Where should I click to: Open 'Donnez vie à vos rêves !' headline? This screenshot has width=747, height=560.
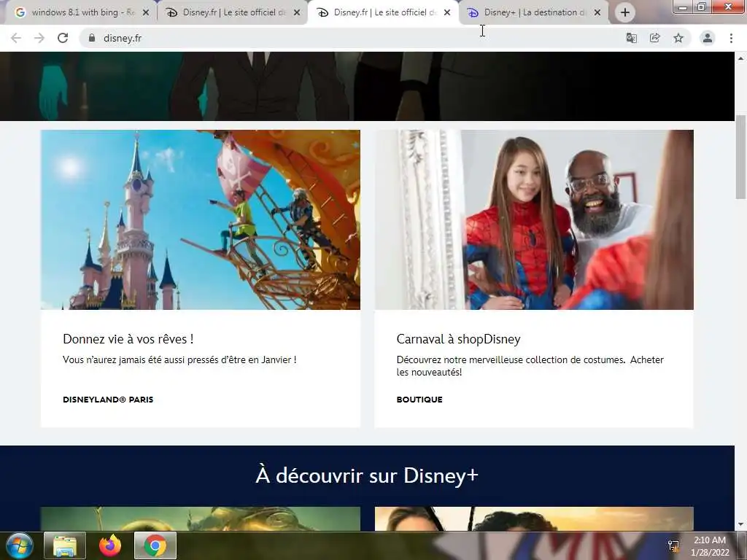coord(128,339)
